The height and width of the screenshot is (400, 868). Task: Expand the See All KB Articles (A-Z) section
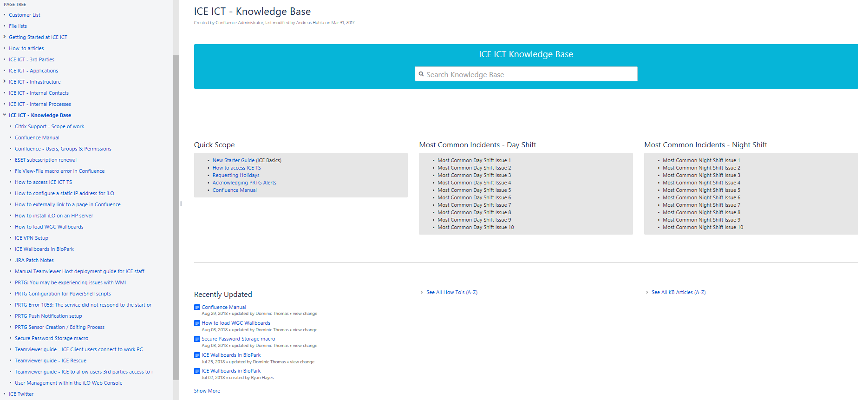647,292
